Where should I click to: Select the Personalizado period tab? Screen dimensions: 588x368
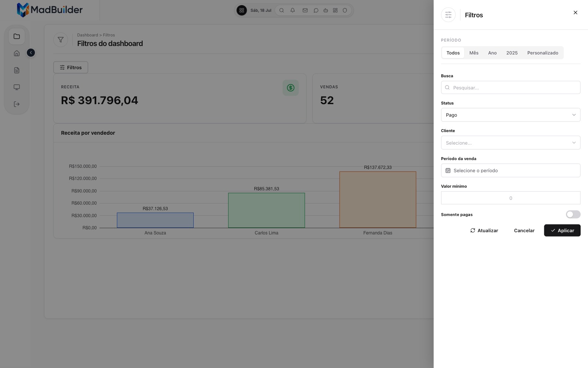(x=543, y=53)
